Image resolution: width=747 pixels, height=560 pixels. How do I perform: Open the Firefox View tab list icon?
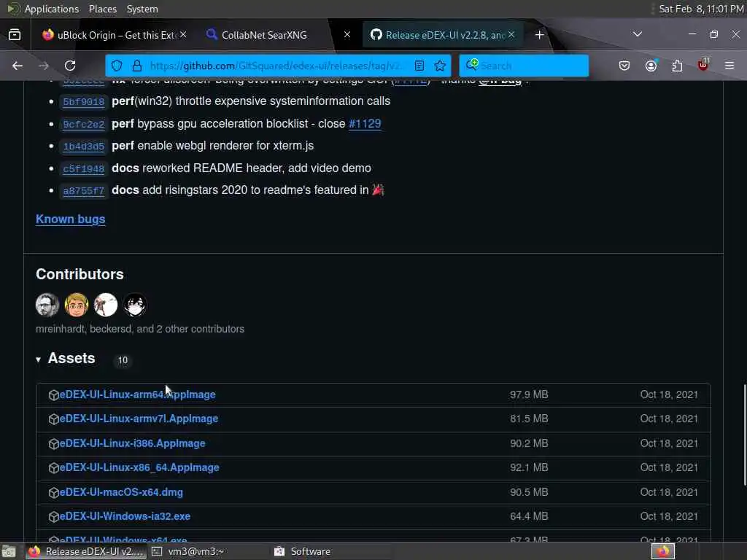pyautogui.click(x=15, y=35)
